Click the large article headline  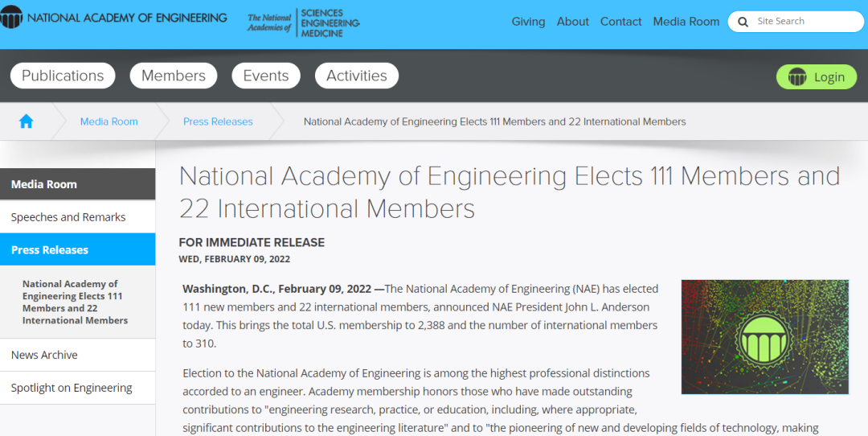pyautogui.click(x=510, y=192)
